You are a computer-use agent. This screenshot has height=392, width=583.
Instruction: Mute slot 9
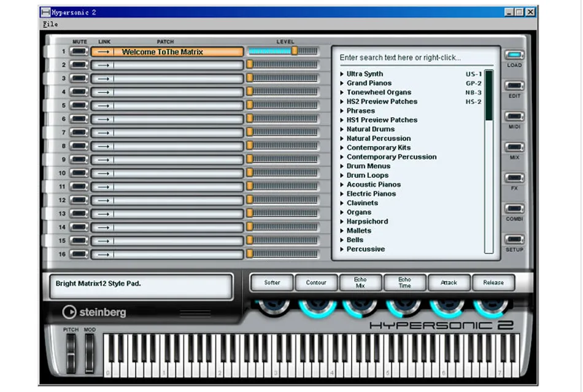[79, 159]
